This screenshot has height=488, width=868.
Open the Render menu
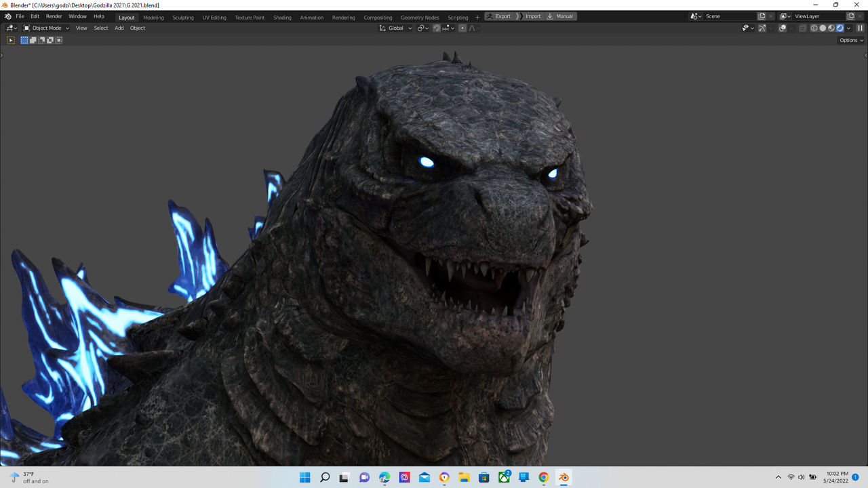54,16
